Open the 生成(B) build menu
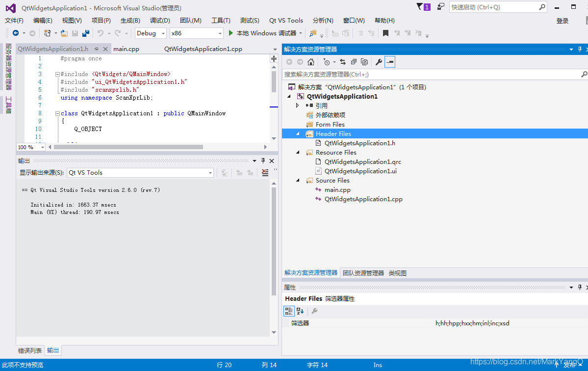Image resolution: width=588 pixels, height=371 pixels. [x=130, y=21]
